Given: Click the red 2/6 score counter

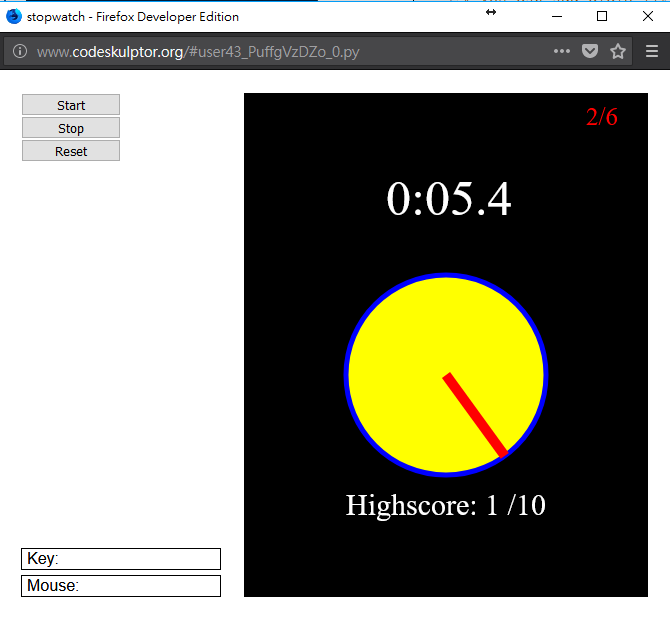Looking at the screenshot, I should [602, 117].
